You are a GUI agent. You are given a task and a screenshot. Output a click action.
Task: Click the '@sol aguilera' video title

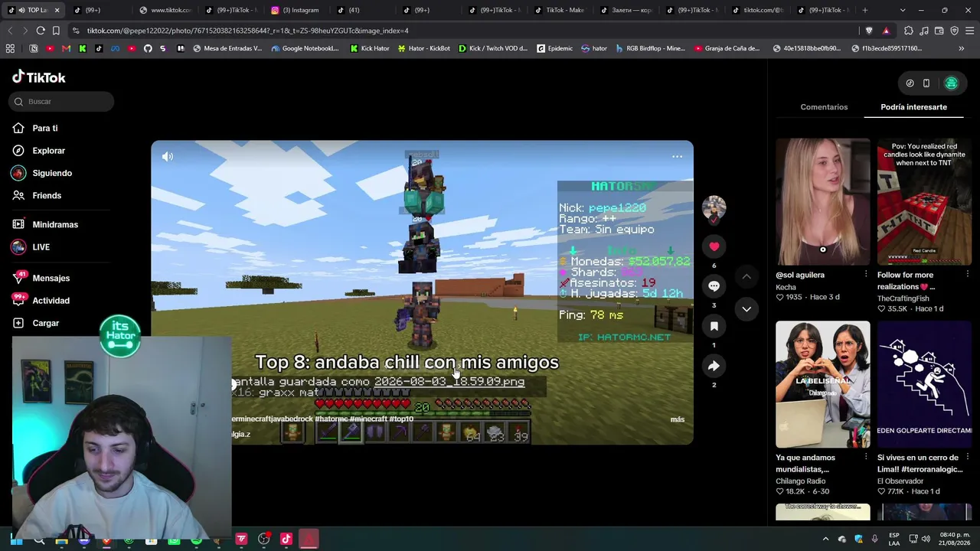(x=800, y=275)
